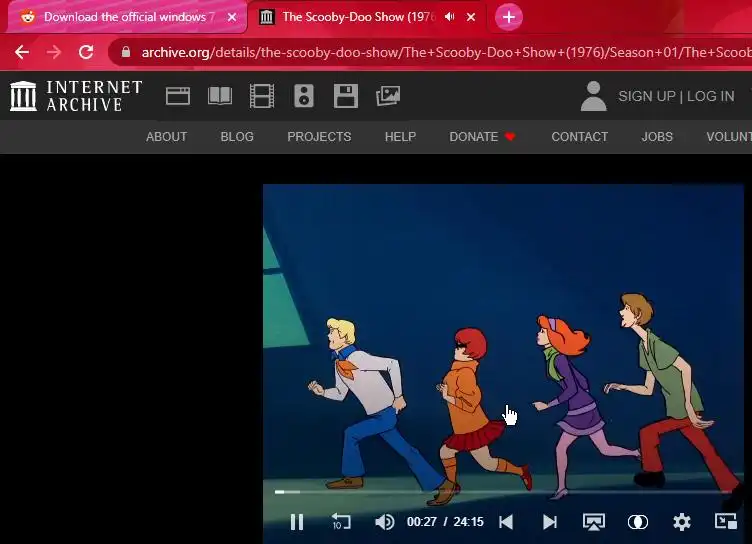The width and height of the screenshot is (752, 544).
Task: Open a new browser tab
Action: pyautogui.click(x=509, y=17)
